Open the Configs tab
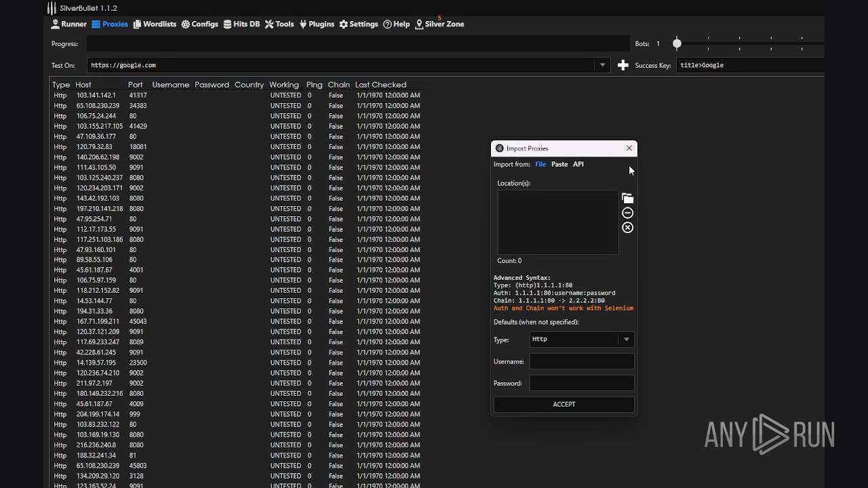Screen dimensions: 868x488 [x=200, y=24]
